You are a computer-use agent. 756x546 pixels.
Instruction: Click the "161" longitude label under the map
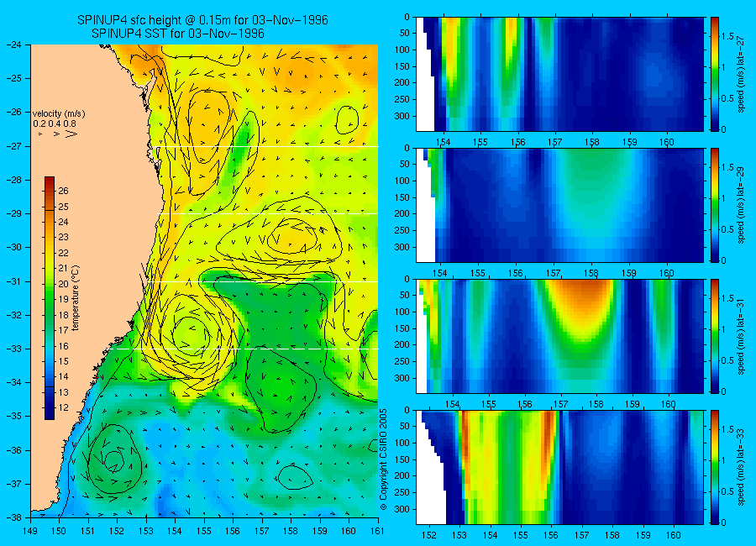(x=377, y=531)
